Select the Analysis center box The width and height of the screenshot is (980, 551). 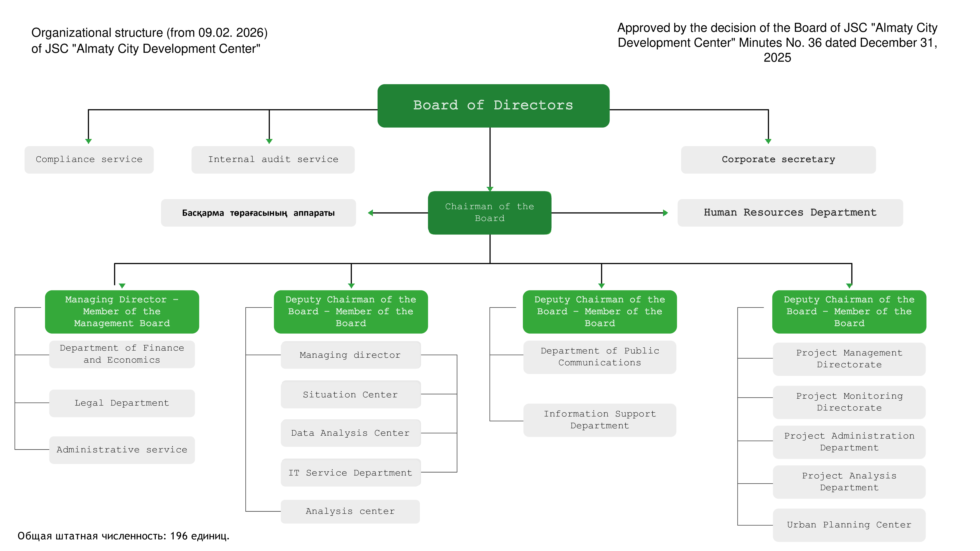pos(350,511)
